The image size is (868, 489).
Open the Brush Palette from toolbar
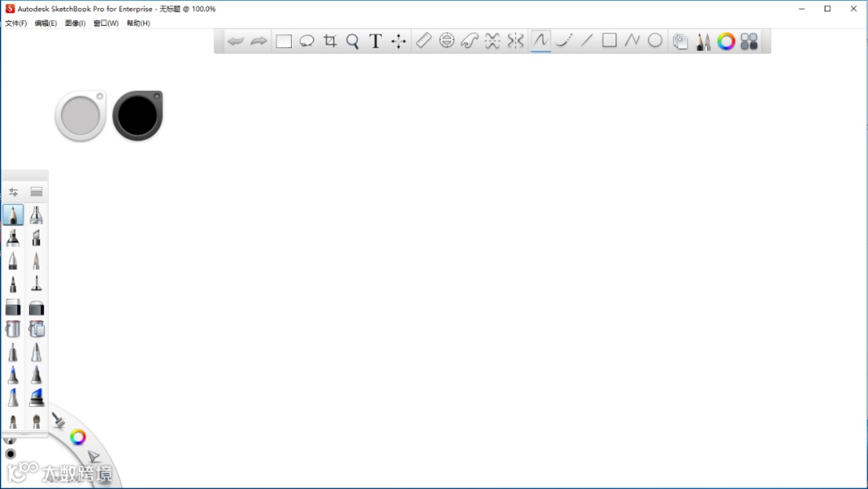click(x=703, y=42)
